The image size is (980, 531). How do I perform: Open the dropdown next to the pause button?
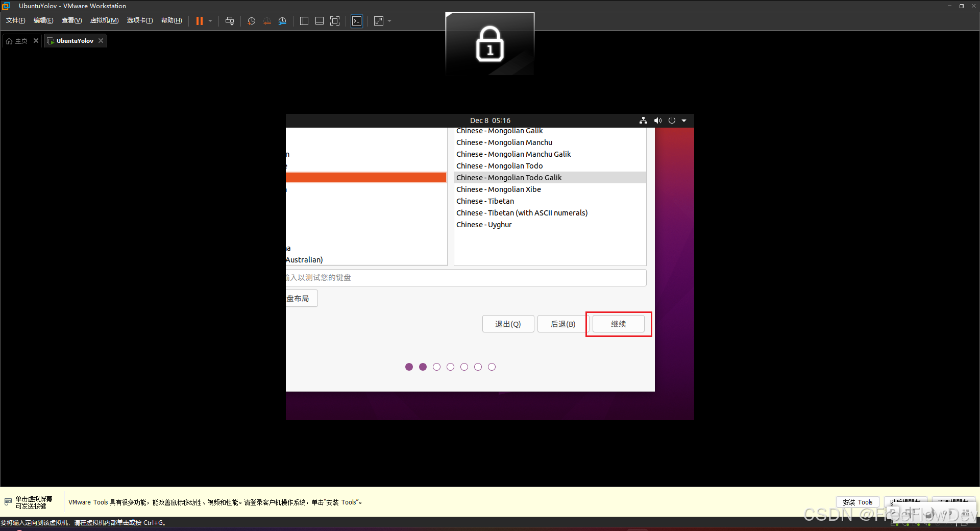tap(210, 21)
